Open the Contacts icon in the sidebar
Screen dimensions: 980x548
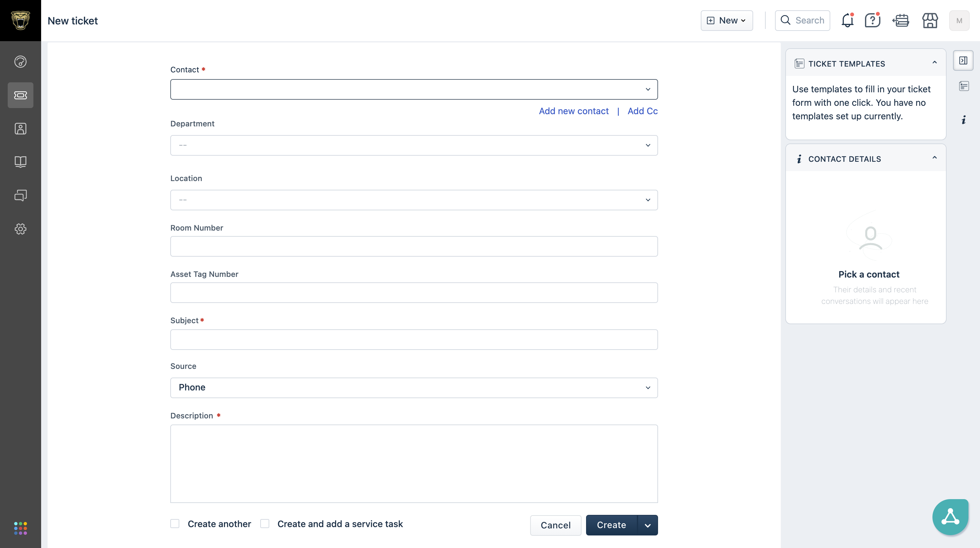tap(21, 129)
